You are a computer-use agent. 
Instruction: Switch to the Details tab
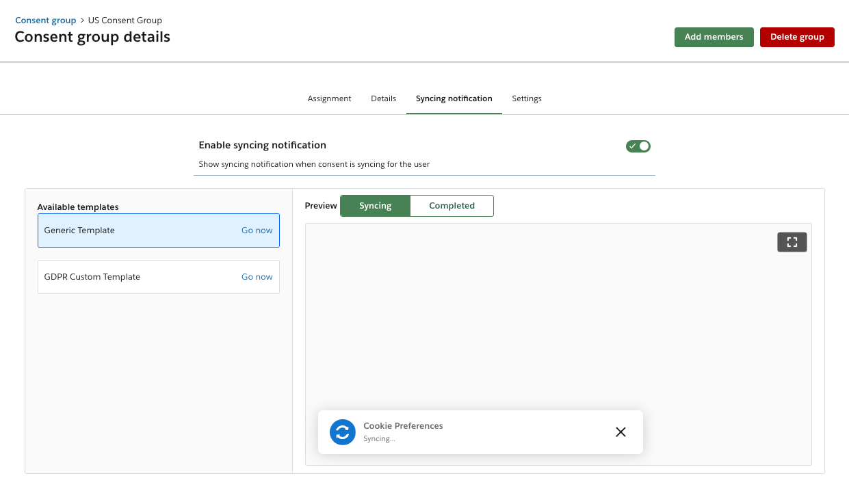point(383,98)
